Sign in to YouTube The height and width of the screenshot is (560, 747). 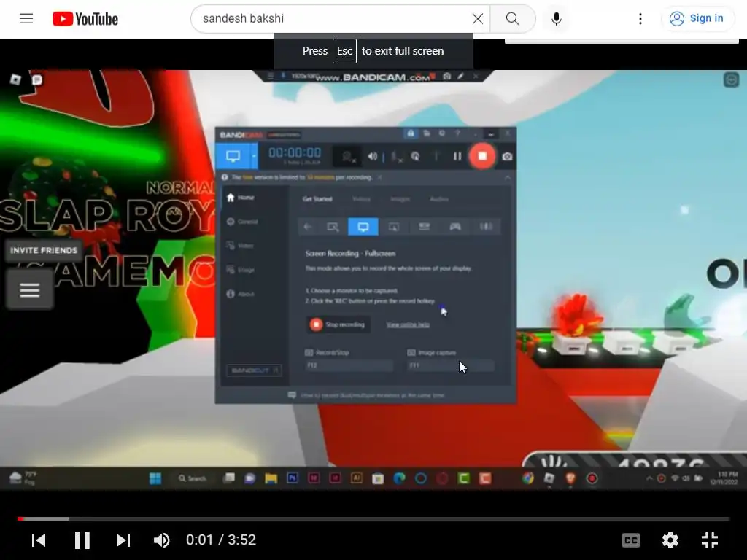click(697, 18)
